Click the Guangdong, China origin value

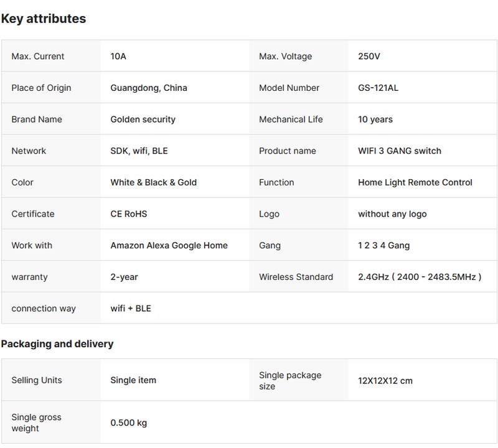tap(149, 88)
